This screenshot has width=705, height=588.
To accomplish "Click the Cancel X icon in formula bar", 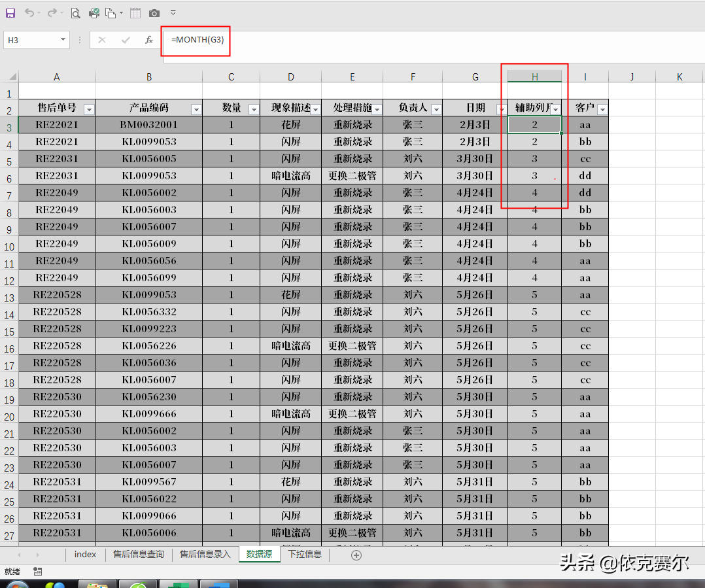I will 102,40.
